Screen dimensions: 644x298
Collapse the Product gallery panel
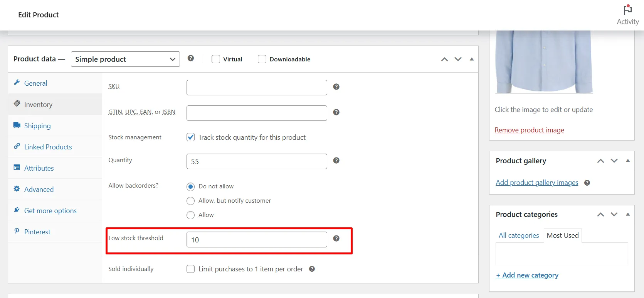(x=628, y=161)
